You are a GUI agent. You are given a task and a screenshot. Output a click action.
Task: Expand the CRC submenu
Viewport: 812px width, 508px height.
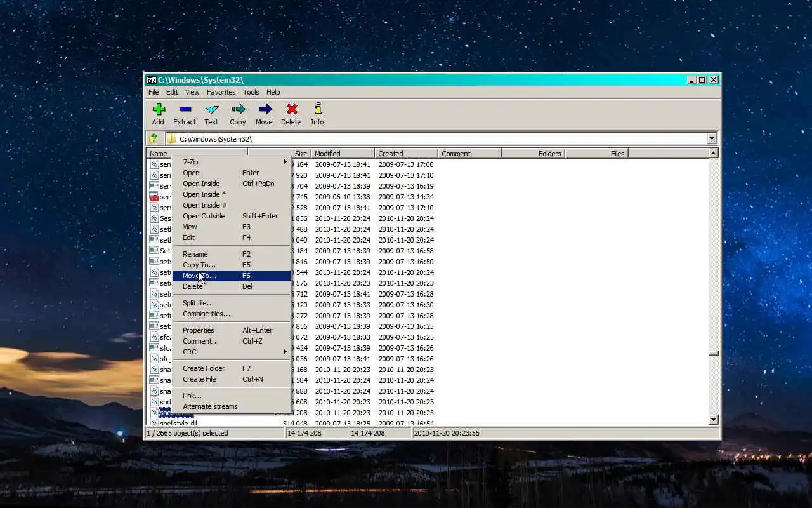(232, 352)
